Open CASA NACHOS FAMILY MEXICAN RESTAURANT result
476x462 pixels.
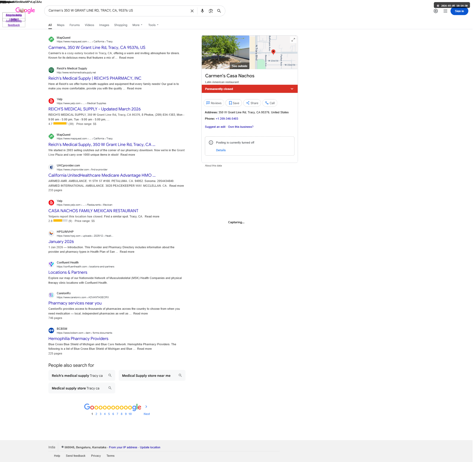coord(93,211)
